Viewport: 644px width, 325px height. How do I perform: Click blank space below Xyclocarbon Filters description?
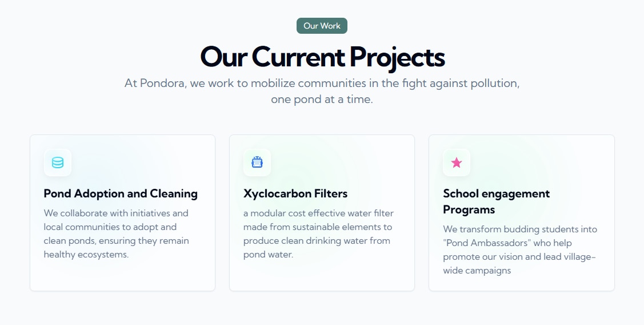tap(321, 276)
